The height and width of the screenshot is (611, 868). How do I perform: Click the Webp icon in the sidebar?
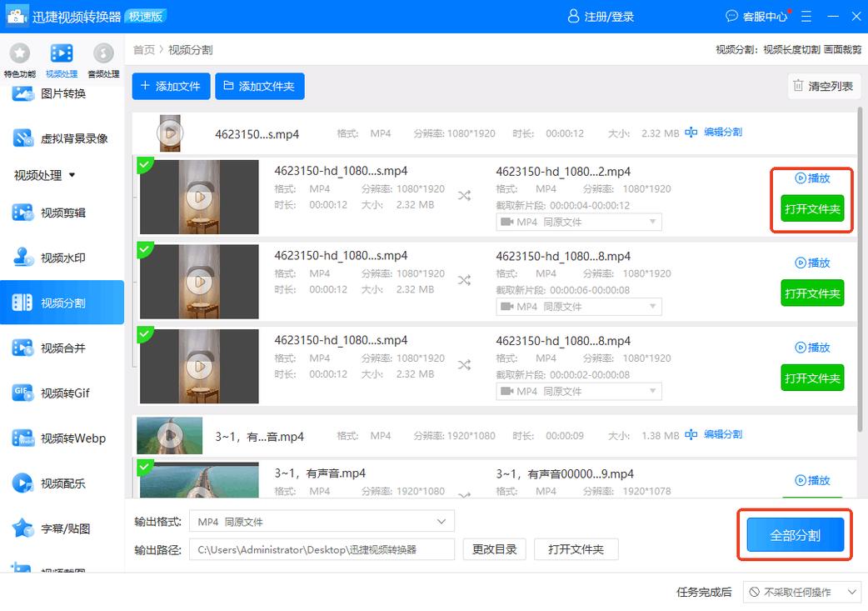(x=22, y=438)
